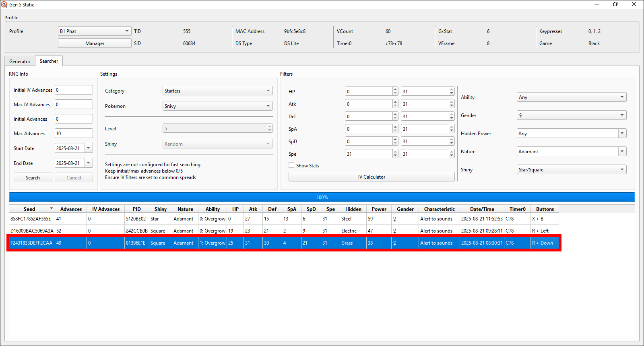Decrease the SpD minimum spinner value
Viewport: 644px width, 346px height.
[395, 143]
